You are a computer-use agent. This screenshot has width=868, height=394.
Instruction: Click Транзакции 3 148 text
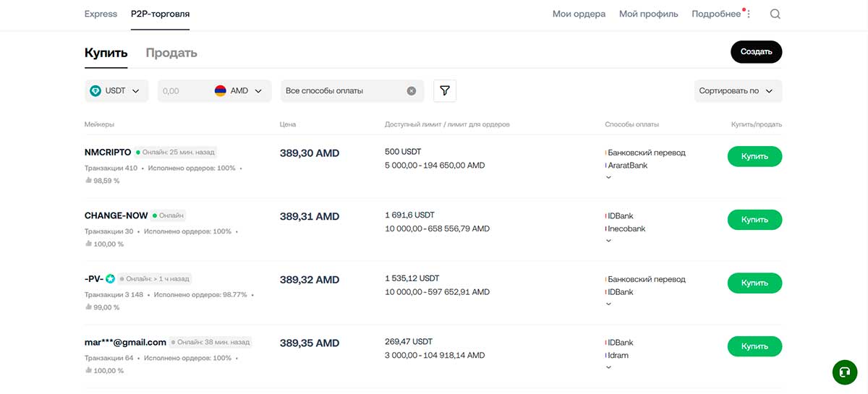[114, 295]
